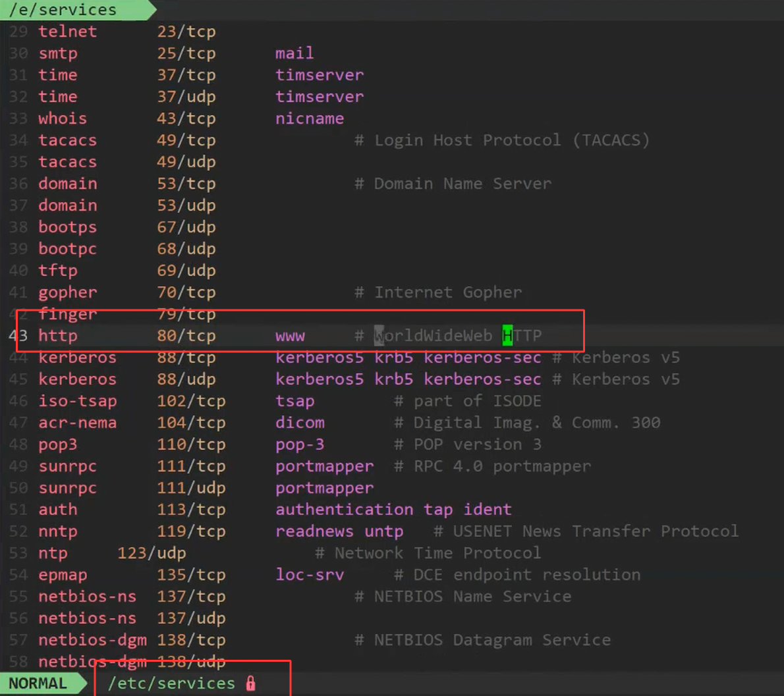Click the highlighted 'HTTP' word
Viewport: 784px width, 696px height.
(x=522, y=336)
